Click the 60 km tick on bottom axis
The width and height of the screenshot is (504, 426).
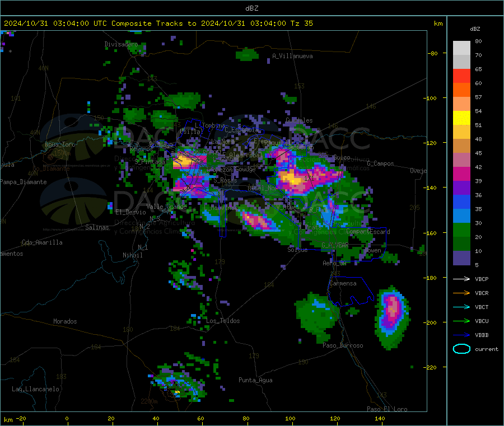[200, 418]
